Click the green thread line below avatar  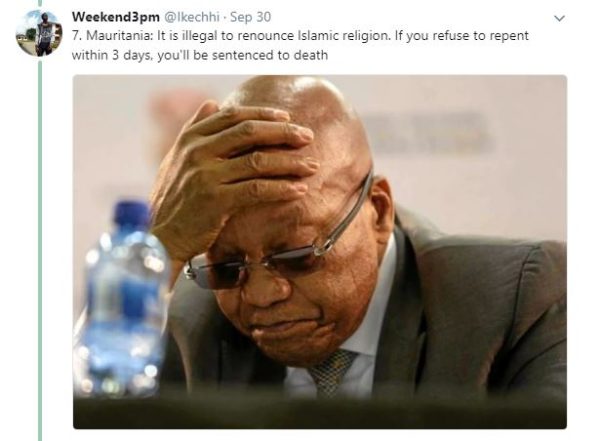pyautogui.click(x=40, y=249)
